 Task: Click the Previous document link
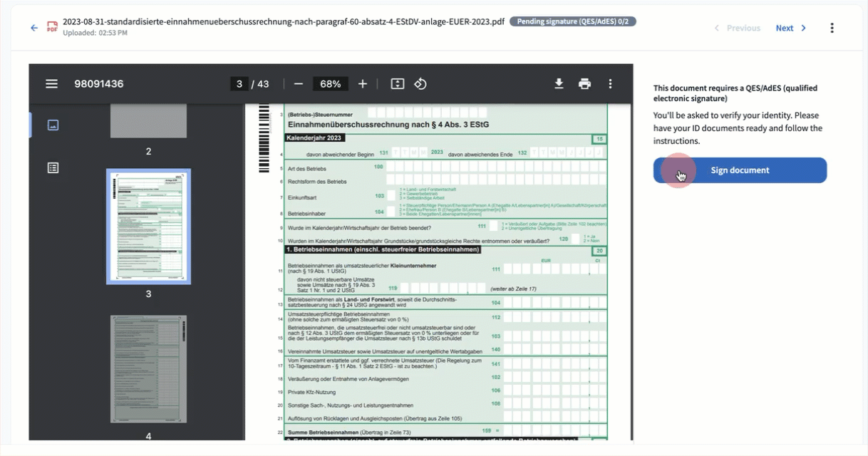(x=737, y=28)
